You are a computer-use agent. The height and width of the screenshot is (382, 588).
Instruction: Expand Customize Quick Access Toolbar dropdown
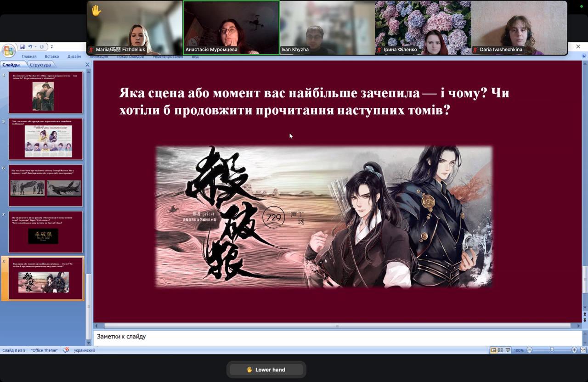point(51,47)
